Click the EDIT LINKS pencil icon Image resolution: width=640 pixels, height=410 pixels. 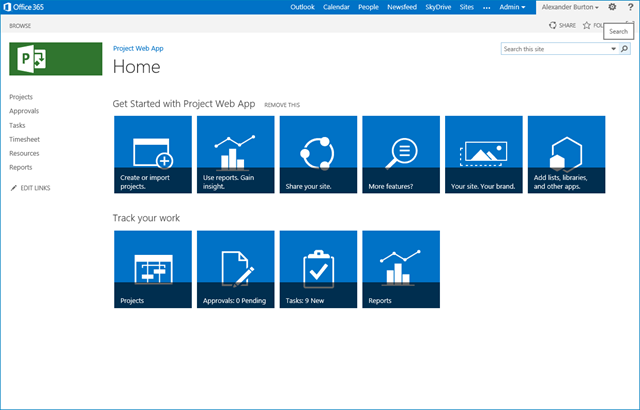13,188
